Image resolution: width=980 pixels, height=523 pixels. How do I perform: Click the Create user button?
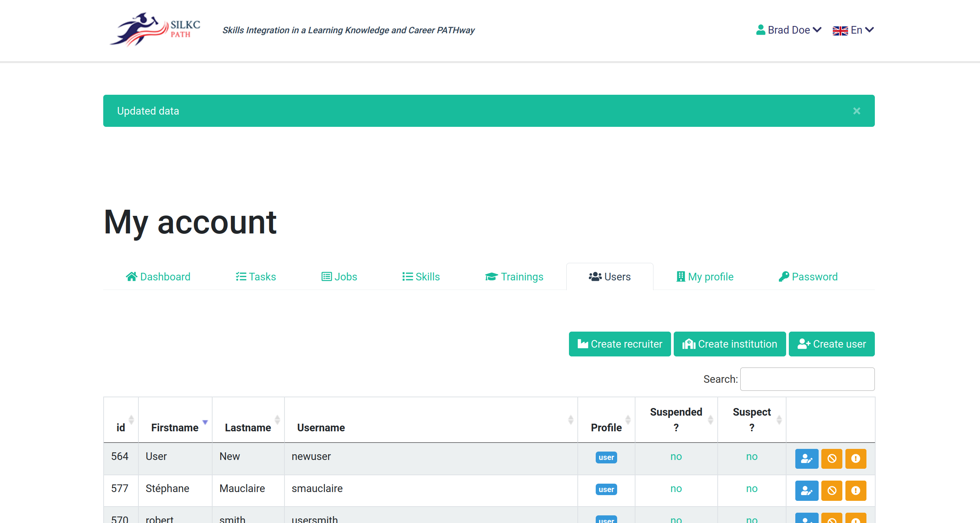[831, 344]
